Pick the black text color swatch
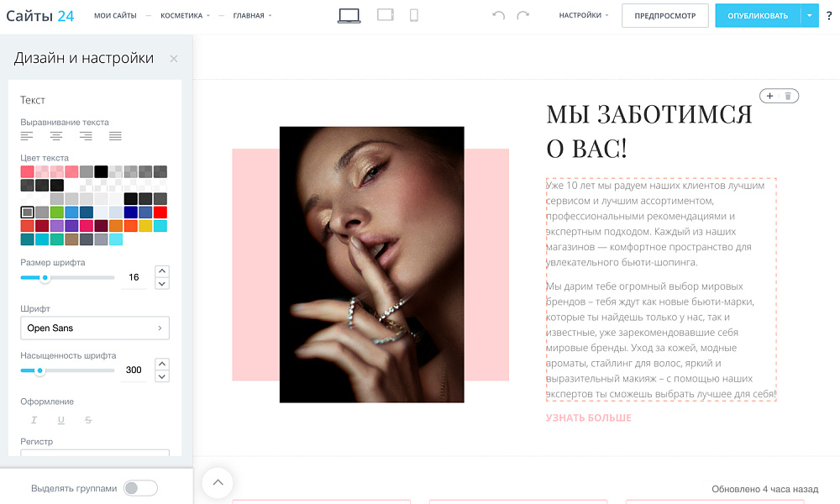 click(x=100, y=171)
